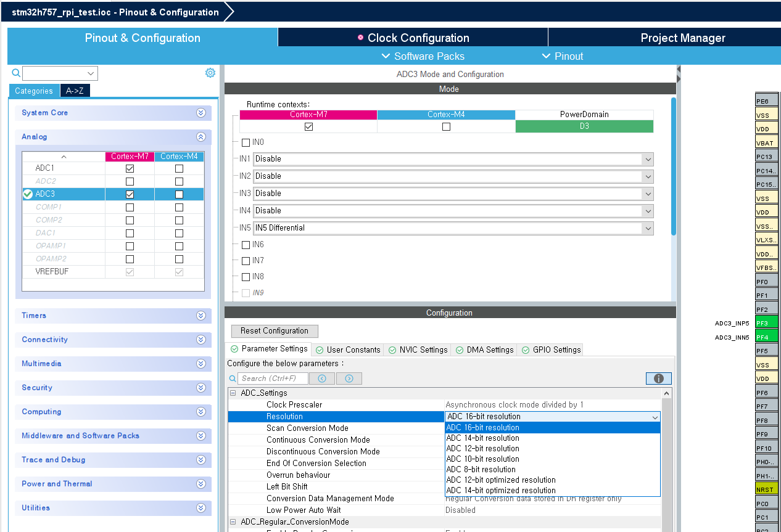Viewport: 781px width, 532px height.
Task: Expand the Timers category
Action: 200,316
